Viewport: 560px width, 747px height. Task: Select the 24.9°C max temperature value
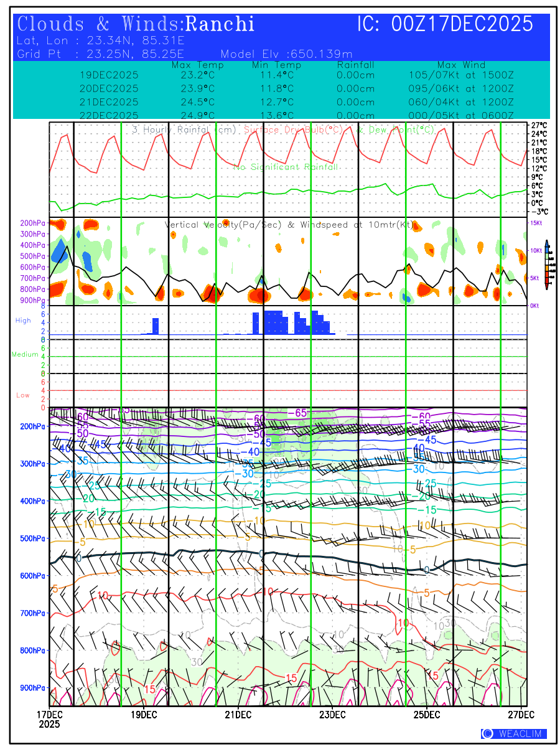194,116
